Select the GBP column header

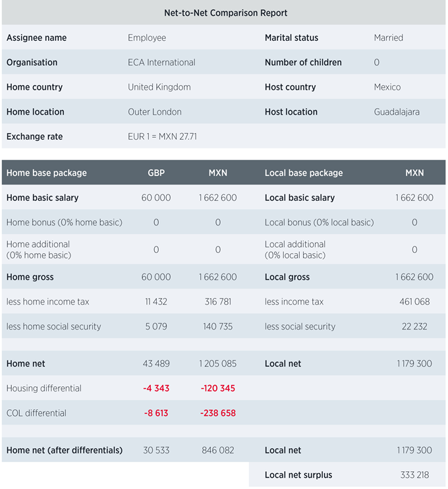(156, 173)
